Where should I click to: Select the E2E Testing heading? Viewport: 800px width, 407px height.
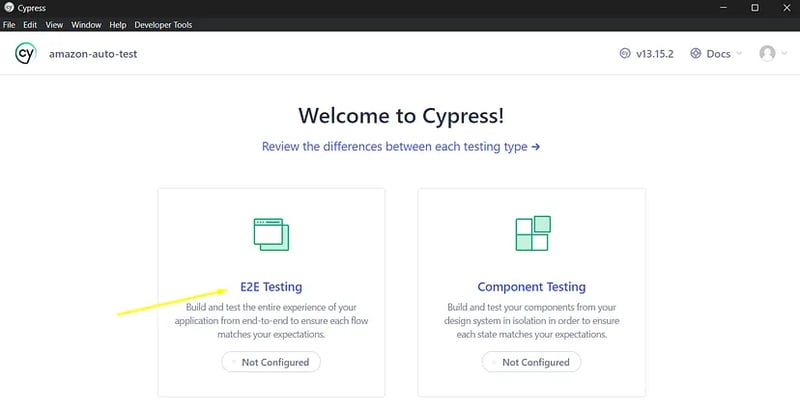(x=271, y=287)
